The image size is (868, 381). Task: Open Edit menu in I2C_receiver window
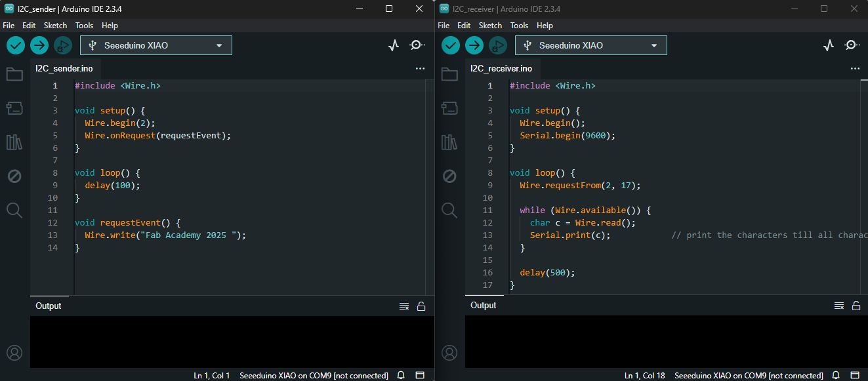(464, 26)
